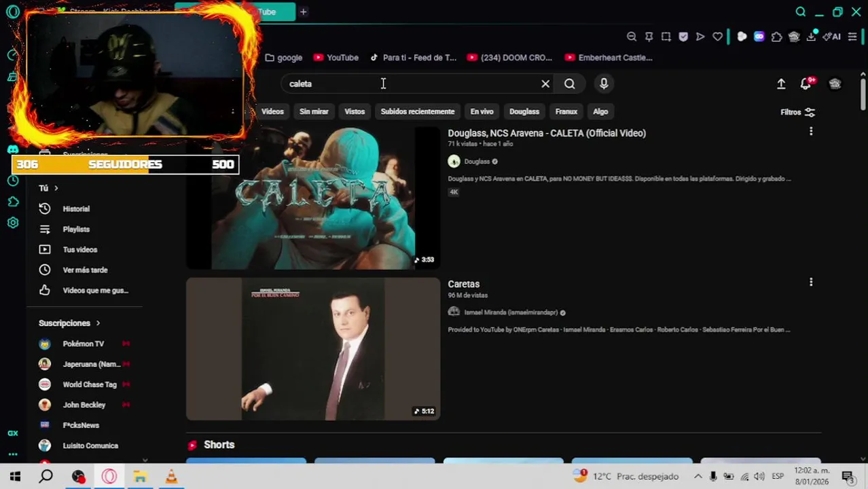Click the browser zoom-out magnifier icon
This screenshot has width=868, height=489.
(x=632, y=37)
